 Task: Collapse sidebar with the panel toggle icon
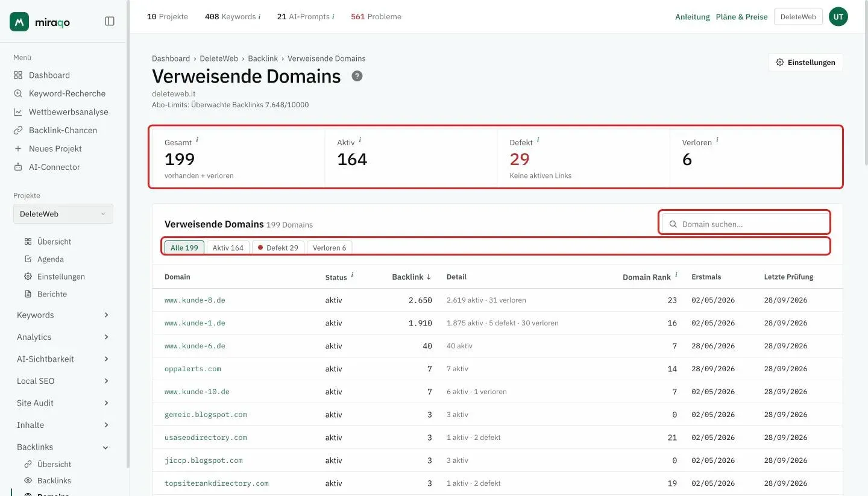tap(110, 21)
